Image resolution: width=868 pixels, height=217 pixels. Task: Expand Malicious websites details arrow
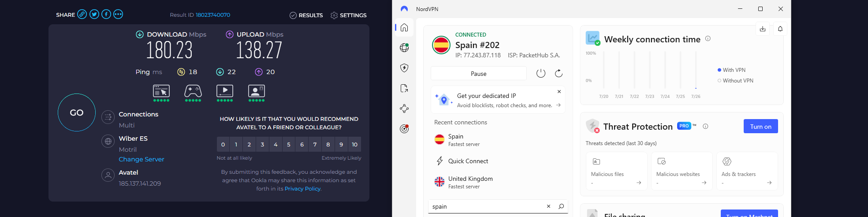pos(704,183)
